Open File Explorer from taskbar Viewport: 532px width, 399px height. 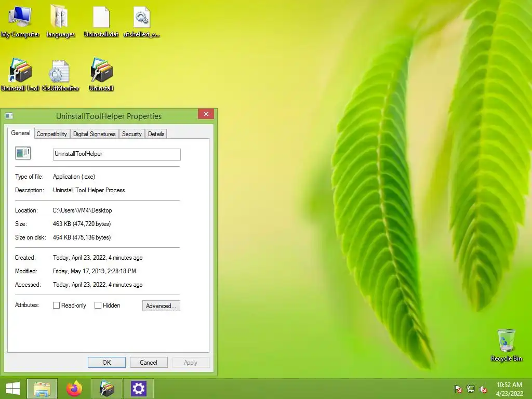click(42, 389)
